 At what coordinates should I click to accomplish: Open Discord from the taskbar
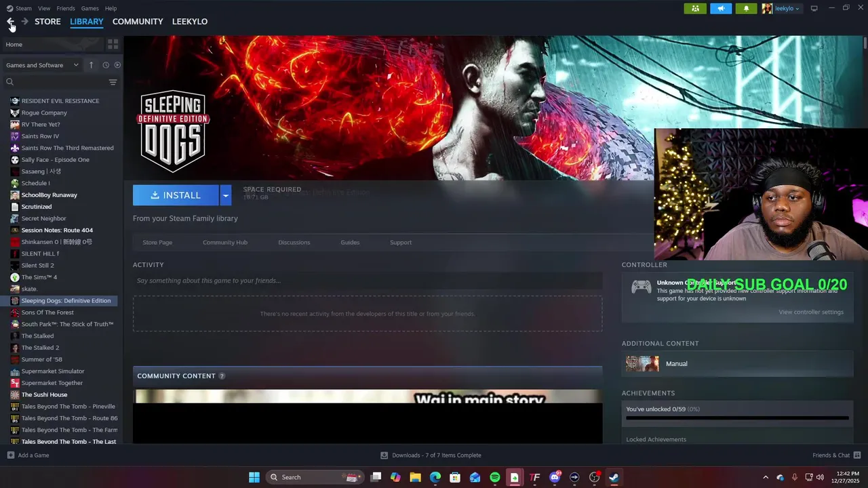click(x=555, y=477)
